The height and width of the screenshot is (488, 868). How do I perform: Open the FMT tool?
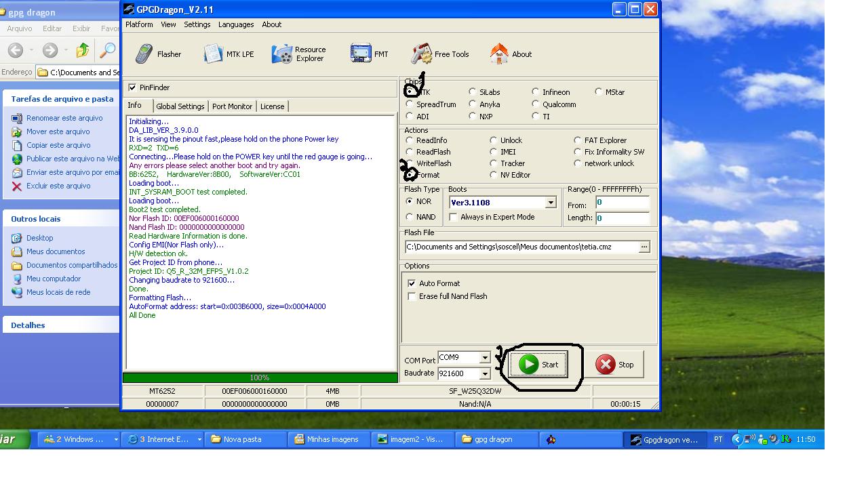click(x=370, y=54)
